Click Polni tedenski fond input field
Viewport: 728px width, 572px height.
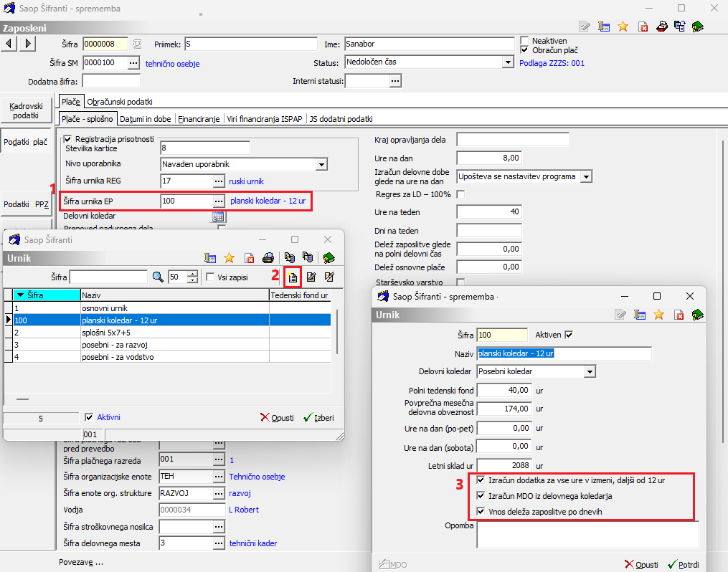click(x=504, y=390)
